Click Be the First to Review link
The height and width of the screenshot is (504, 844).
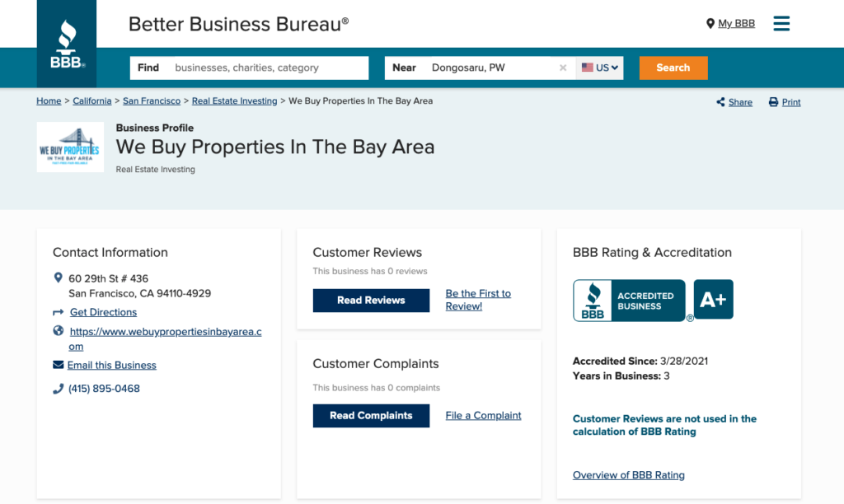point(478,300)
